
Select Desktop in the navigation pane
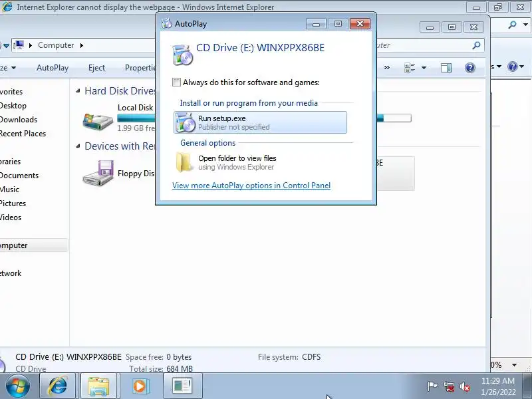pos(13,106)
